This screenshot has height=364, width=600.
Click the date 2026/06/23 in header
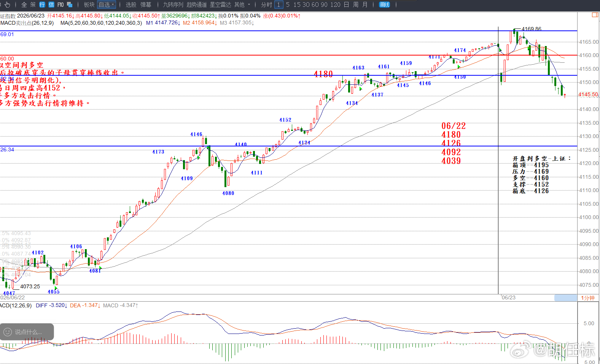(x=31, y=16)
